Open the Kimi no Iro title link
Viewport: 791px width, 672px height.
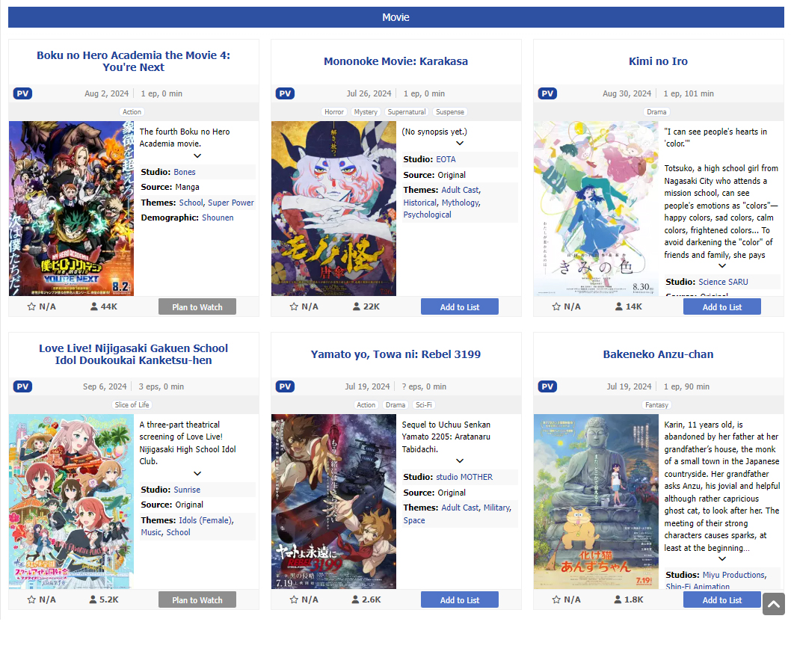point(658,61)
